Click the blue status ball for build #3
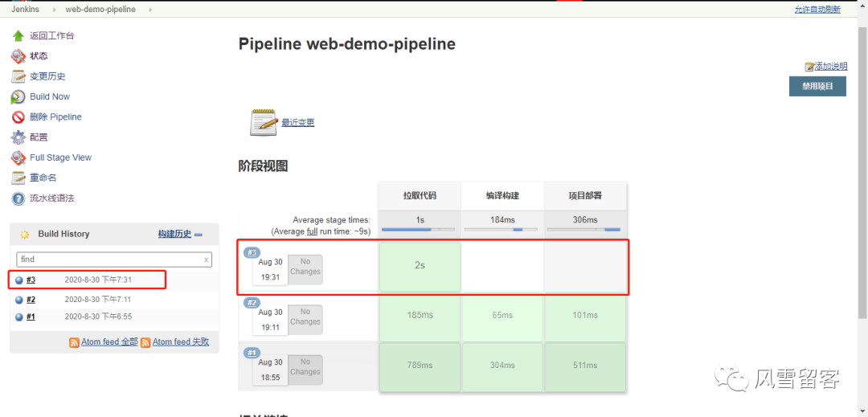The width and height of the screenshot is (868, 417). click(x=18, y=280)
